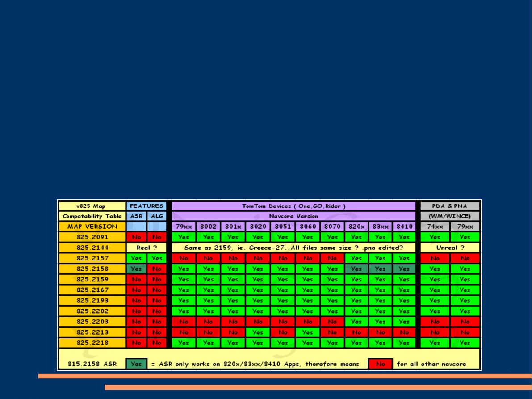The height and width of the screenshot is (399, 532).
Task: Select the '(WM/WINCE)' header cell
Action: click(450, 216)
